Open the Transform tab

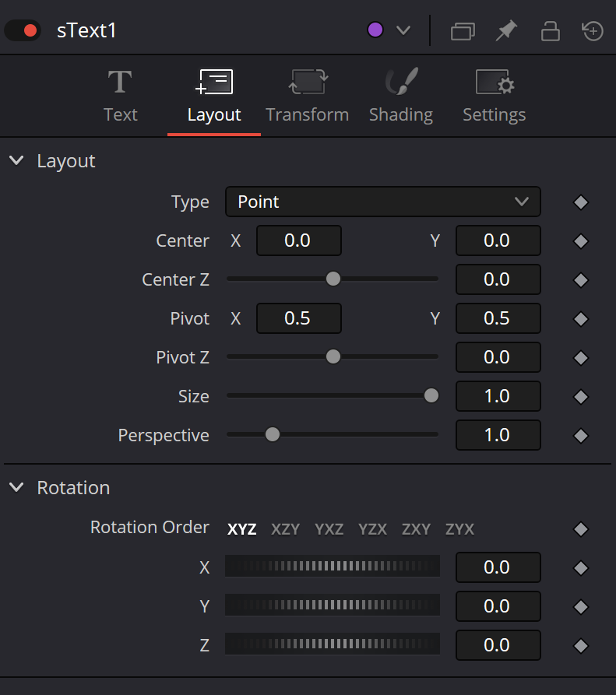click(x=308, y=97)
